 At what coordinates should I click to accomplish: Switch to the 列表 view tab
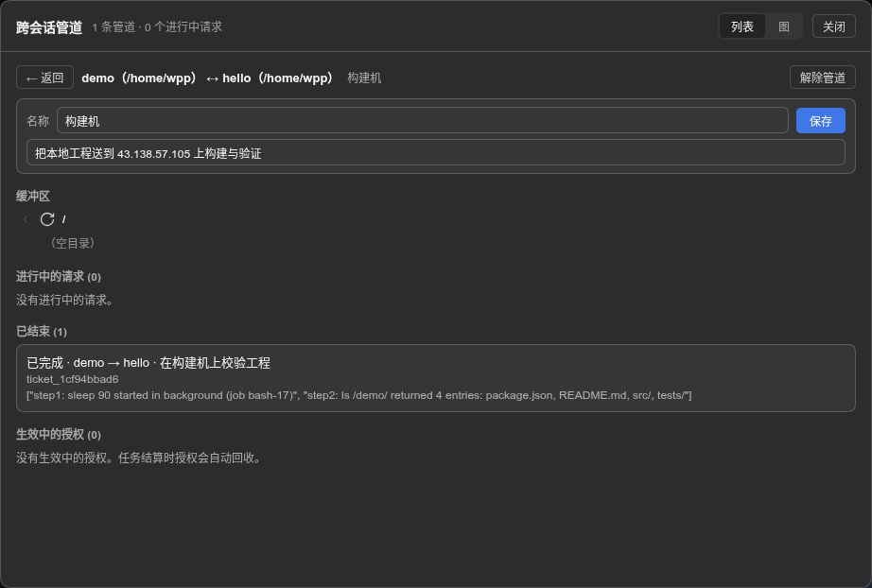[741, 26]
